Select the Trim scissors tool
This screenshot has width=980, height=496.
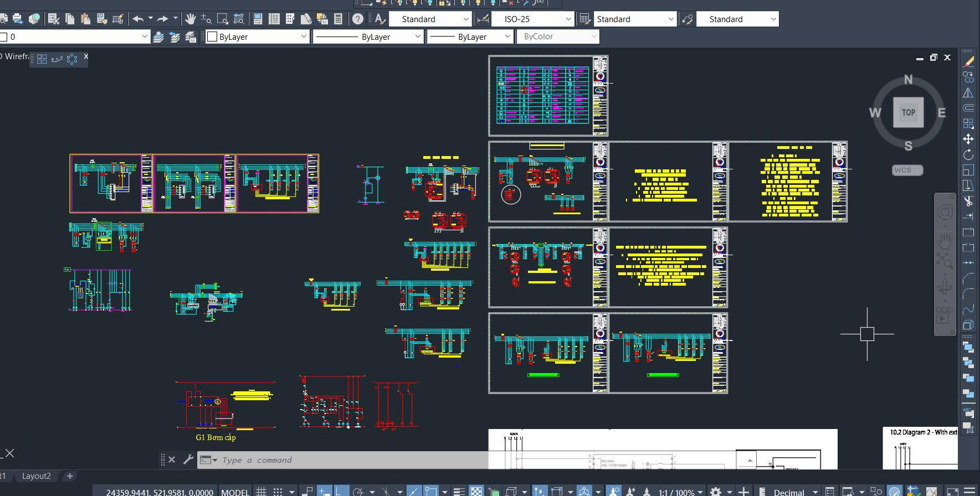pos(968,201)
